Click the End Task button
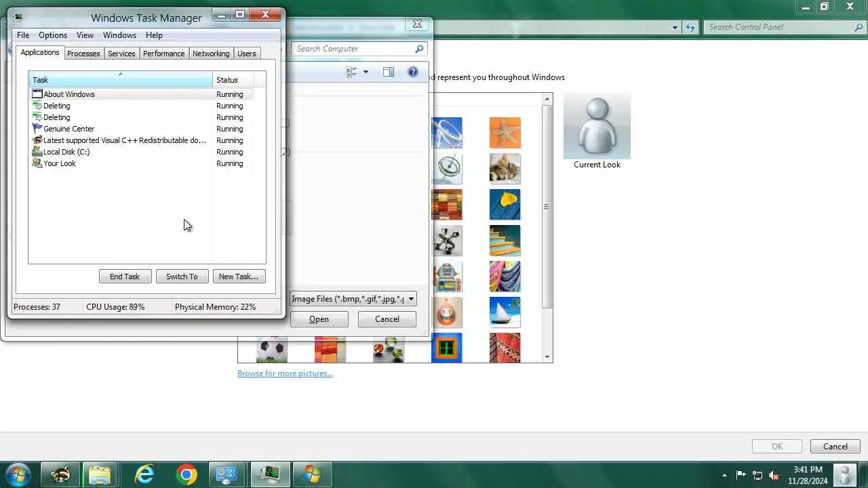The image size is (868, 488). coord(125,277)
